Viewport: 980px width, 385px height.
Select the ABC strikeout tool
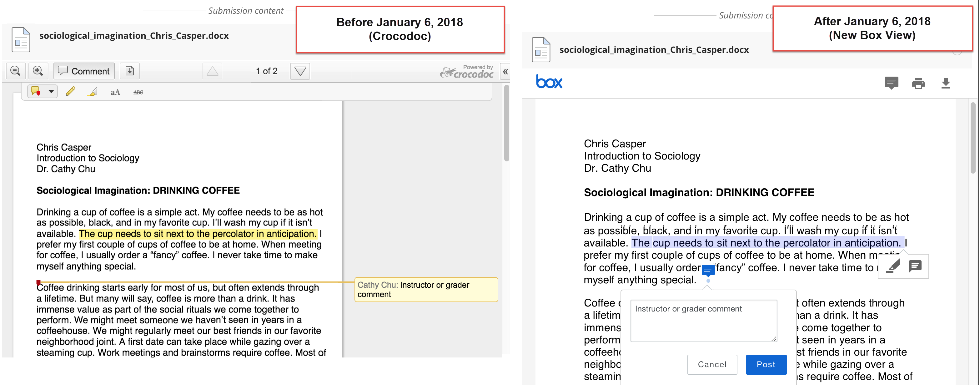[x=138, y=92]
